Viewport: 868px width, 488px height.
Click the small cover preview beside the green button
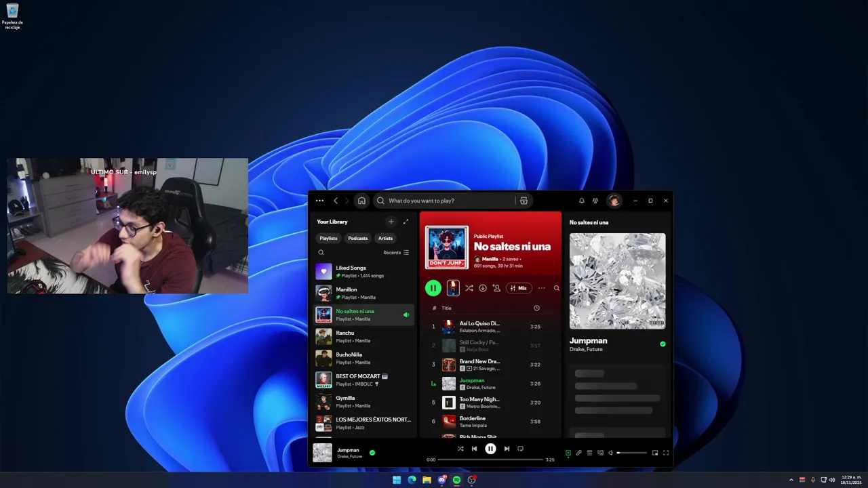coord(453,288)
